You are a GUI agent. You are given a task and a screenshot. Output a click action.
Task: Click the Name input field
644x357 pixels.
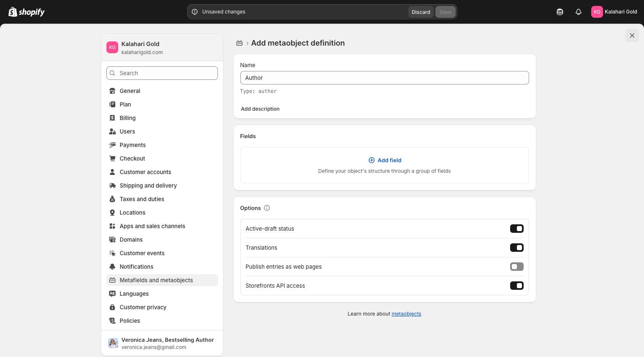click(x=384, y=78)
